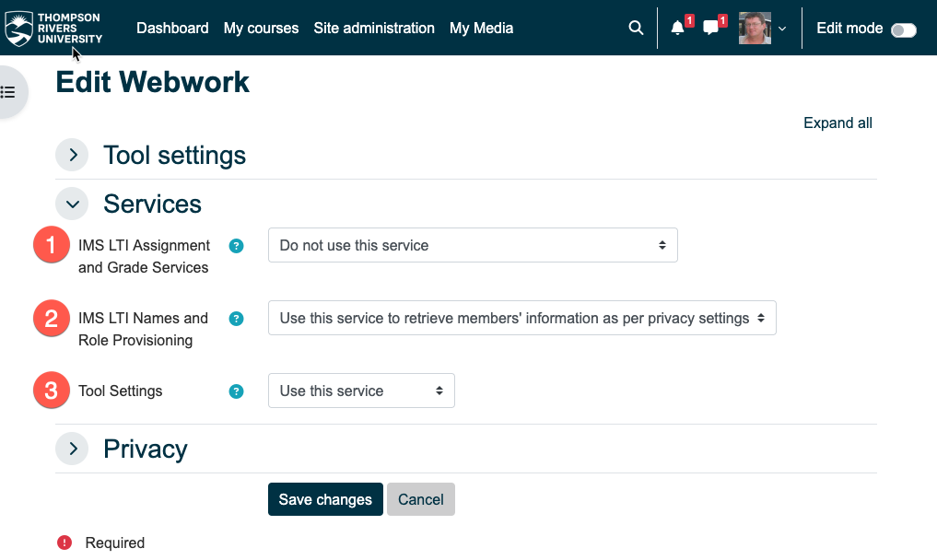Image resolution: width=937 pixels, height=560 pixels.
Task: Open help for IMS LTI Names and Role Provisioning
Action: pyautogui.click(x=236, y=319)
